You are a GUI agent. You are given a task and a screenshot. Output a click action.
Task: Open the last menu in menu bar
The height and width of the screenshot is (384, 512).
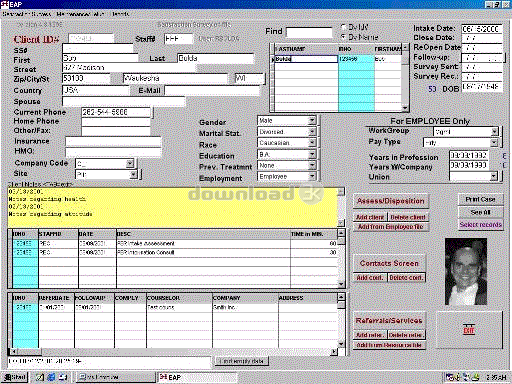tap(120, 14)
